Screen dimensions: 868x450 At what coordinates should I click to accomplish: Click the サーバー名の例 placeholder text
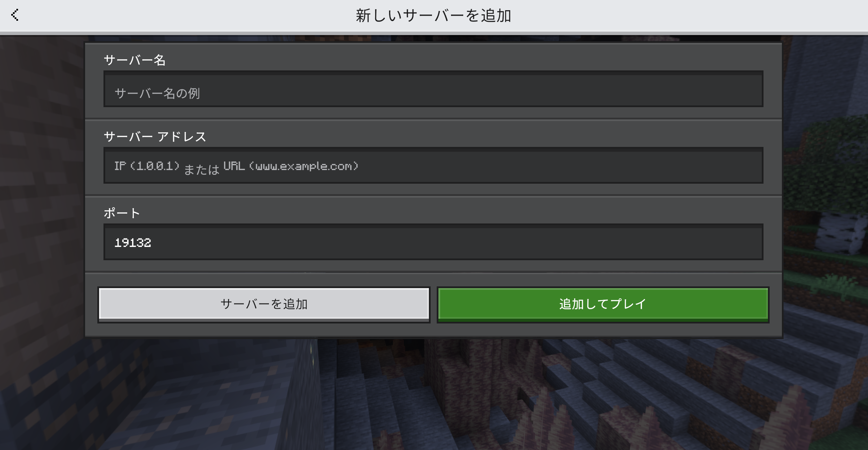[x=157, y=93]
